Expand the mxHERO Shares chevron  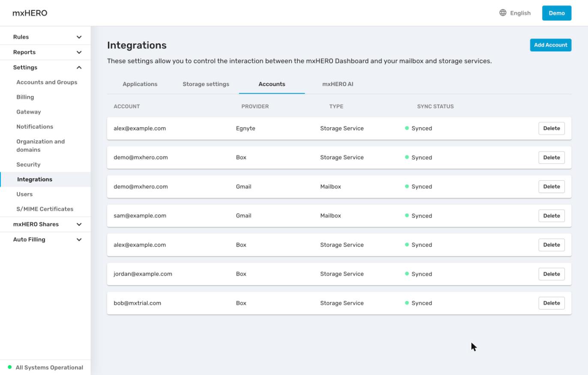79,224
